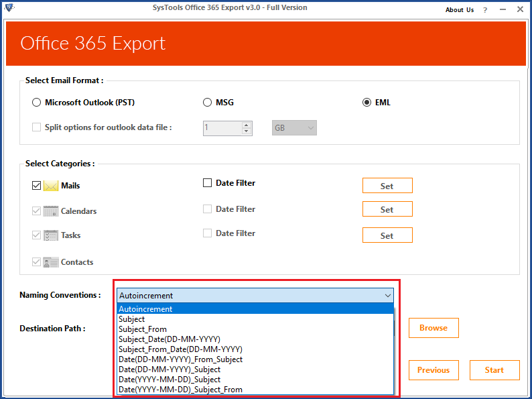
Task: Toggle the Tasks category checkbox
Action: point(36,235)
